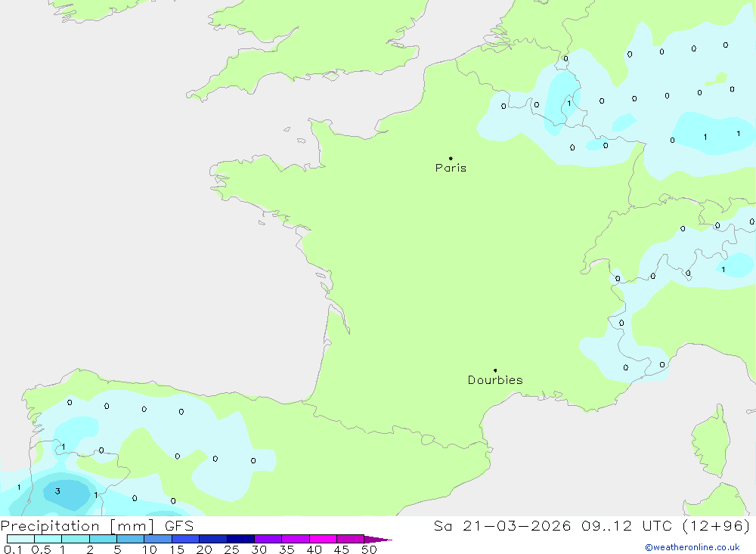Click the Dourbies location marker dot
Viewport: 756px width, 554px height.
click(495, 370)
